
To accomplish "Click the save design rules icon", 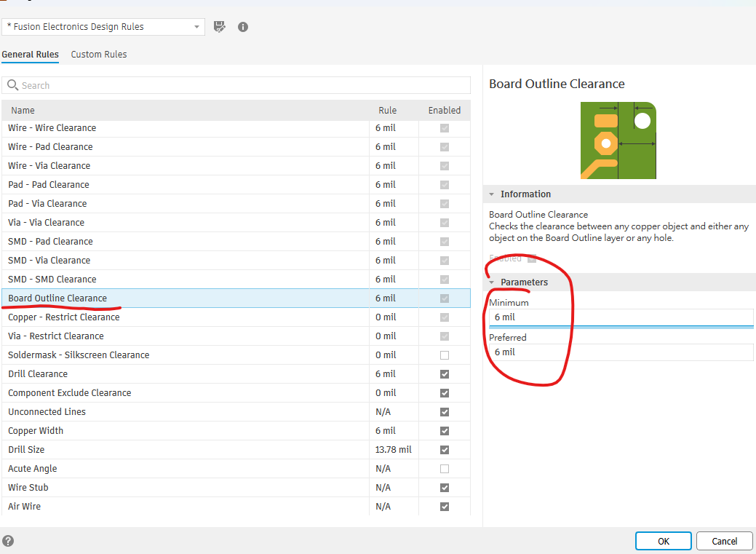I will click(x=220, y=27).
